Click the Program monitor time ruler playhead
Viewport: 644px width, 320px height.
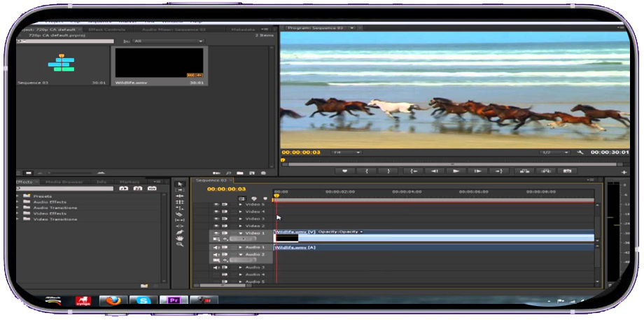(283, 160)
